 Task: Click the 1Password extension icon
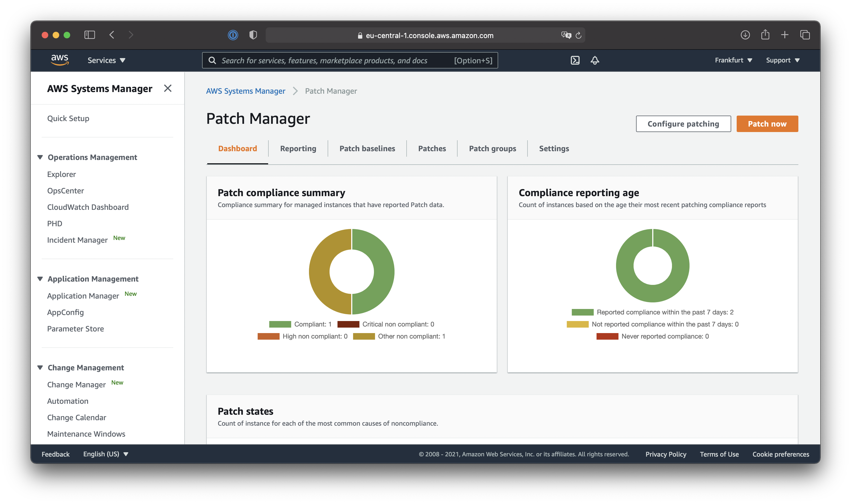(x=233, y=35)
